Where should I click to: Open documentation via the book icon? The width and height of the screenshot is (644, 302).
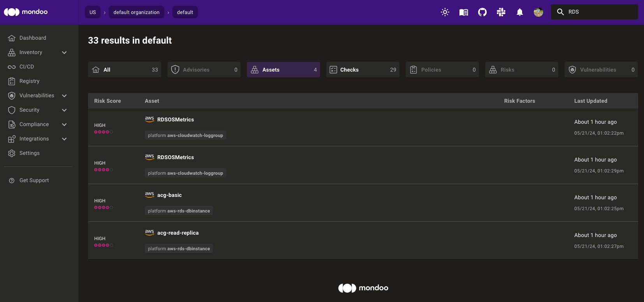464,12
